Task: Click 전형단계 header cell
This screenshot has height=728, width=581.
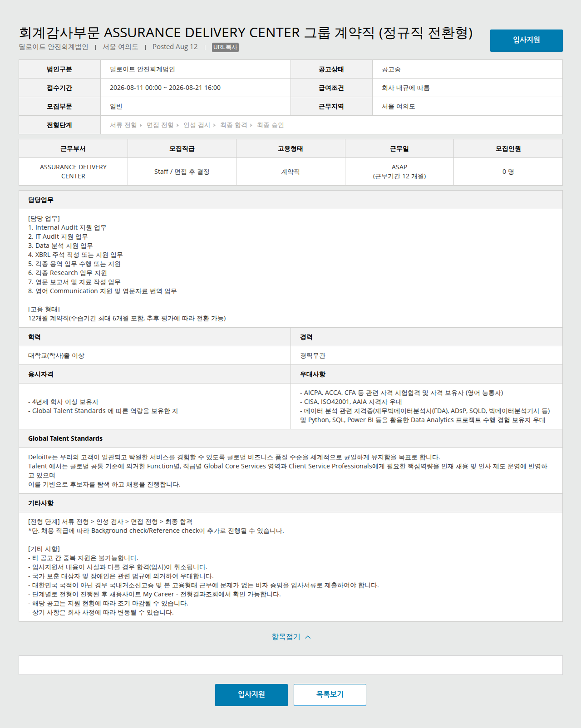Action: (59, 125)
